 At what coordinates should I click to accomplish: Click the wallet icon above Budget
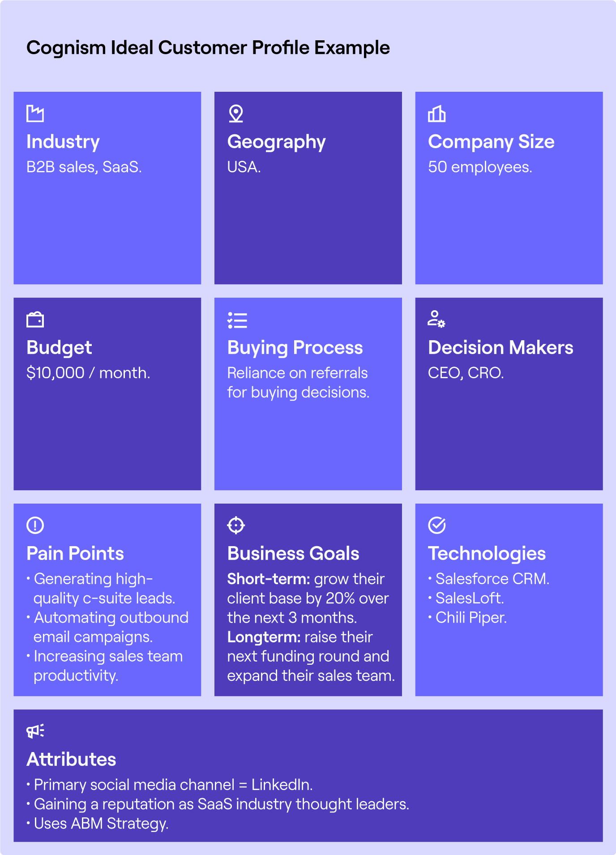pyautogui.click(x=35, y=320)
